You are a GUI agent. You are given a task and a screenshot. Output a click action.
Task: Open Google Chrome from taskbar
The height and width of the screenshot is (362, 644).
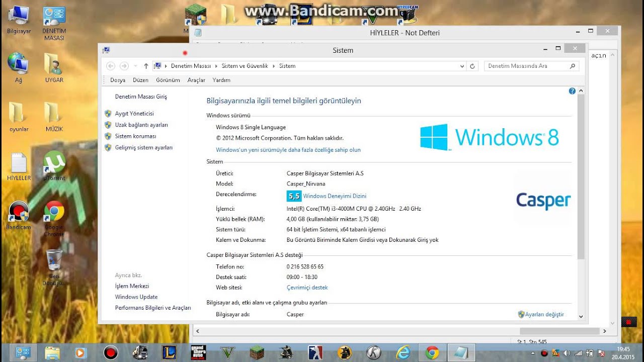point(432,352)
